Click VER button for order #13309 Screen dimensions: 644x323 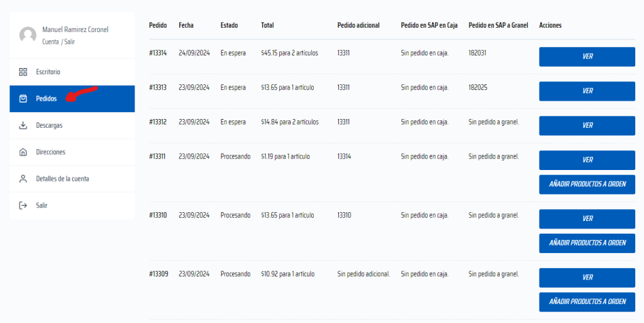[x=587, y=277]
